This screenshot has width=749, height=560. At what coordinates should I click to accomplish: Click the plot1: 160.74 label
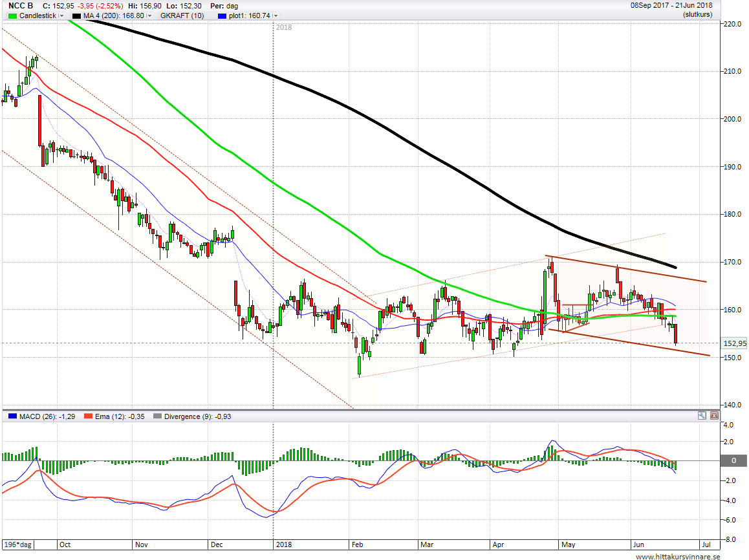(x=250, y=16)
